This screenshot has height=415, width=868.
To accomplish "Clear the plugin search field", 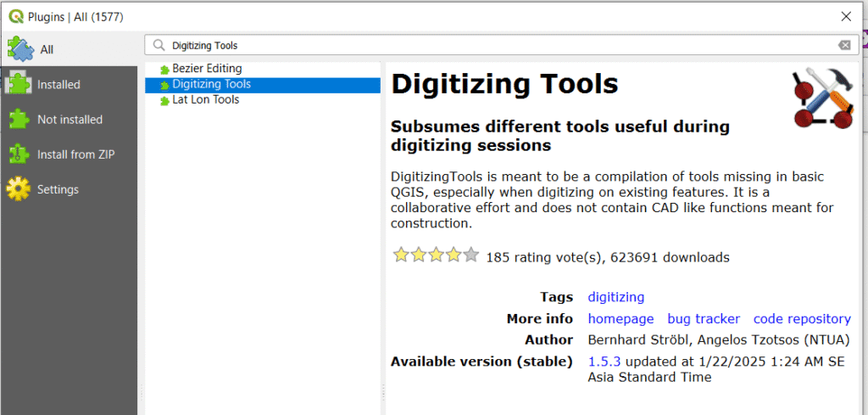I will tap(844, 46).
